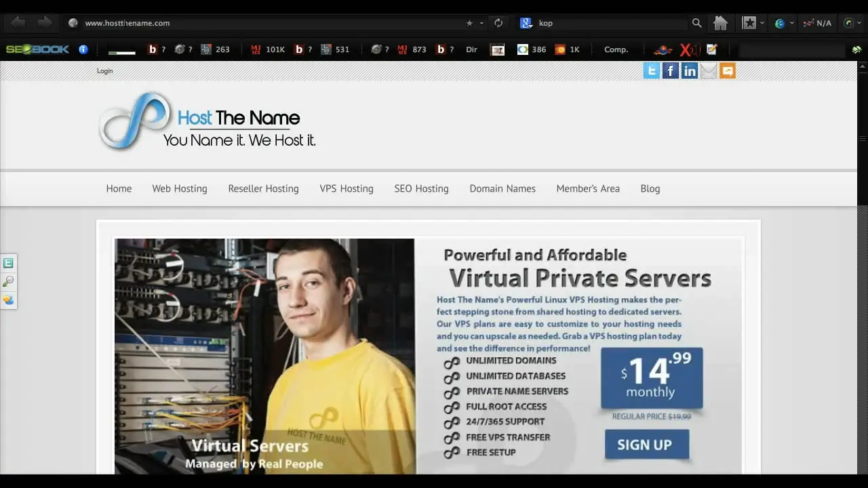
Task: Click the magnifier search button
Action: [x=696, y=23]
